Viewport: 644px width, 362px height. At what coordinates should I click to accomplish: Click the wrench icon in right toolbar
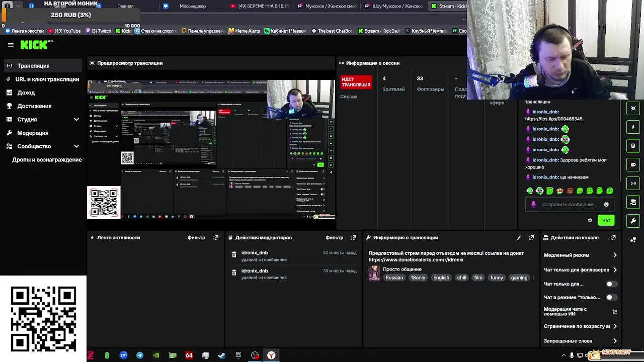(x=633, y=220)
